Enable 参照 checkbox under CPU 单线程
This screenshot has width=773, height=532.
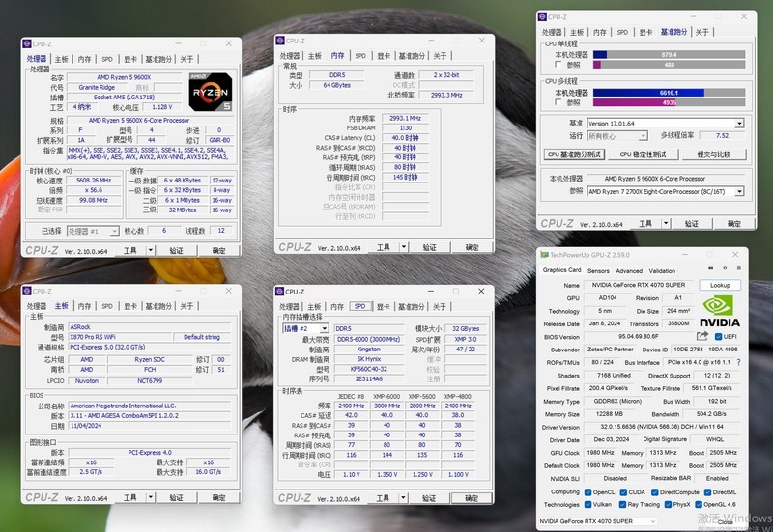click(x=558, y=64)
